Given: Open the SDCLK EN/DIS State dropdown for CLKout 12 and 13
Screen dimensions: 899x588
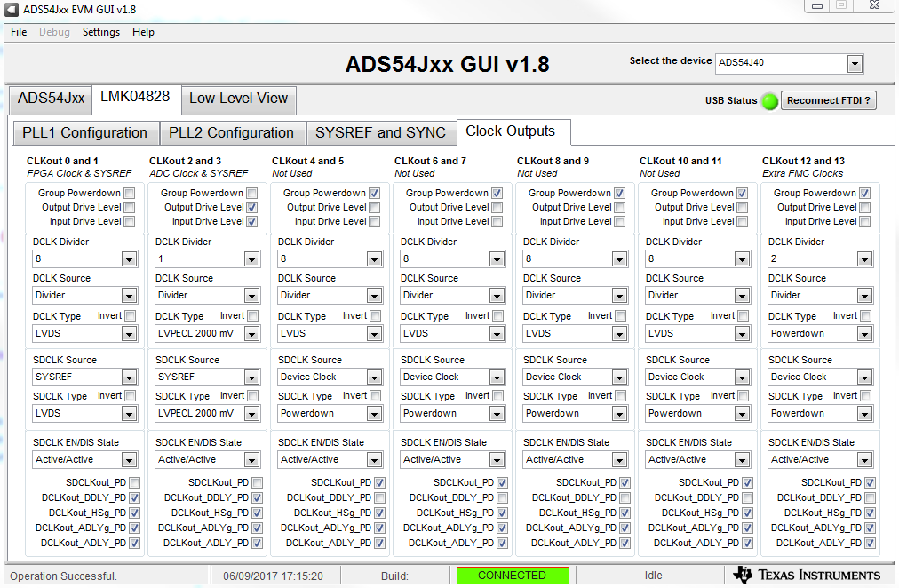Looking at the screenshot, I should [x=863, y=459].
